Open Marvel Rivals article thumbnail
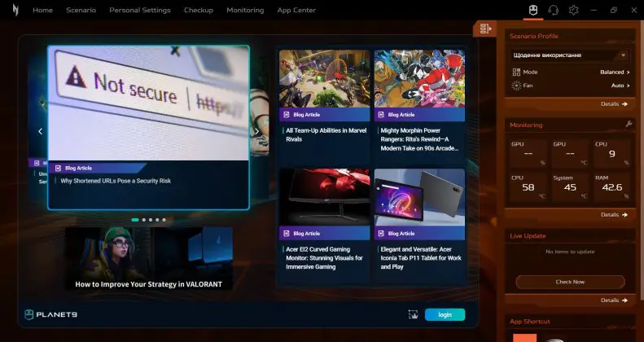 coord(325,78)
